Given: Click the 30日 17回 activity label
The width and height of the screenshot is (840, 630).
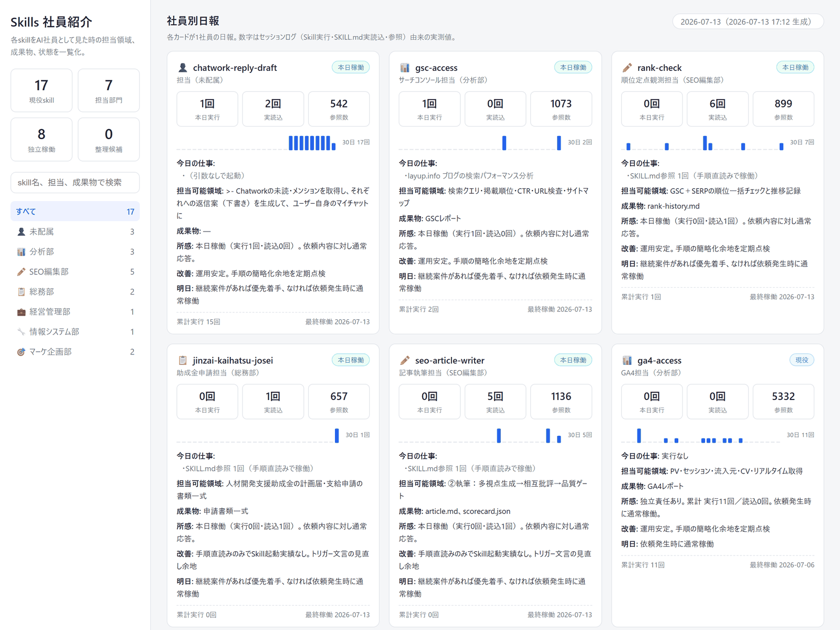Looking at the screenshot, I should coord(356,142).
